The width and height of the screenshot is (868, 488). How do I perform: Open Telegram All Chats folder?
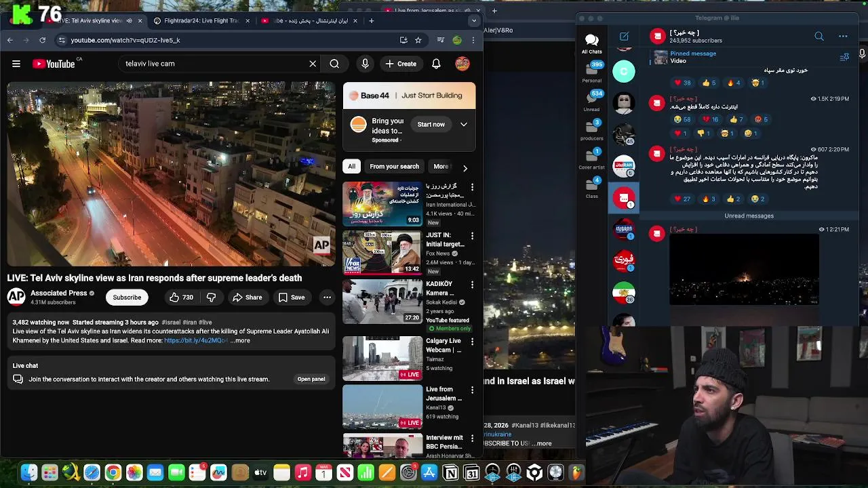pyautogui.click(x=591, y=44)
